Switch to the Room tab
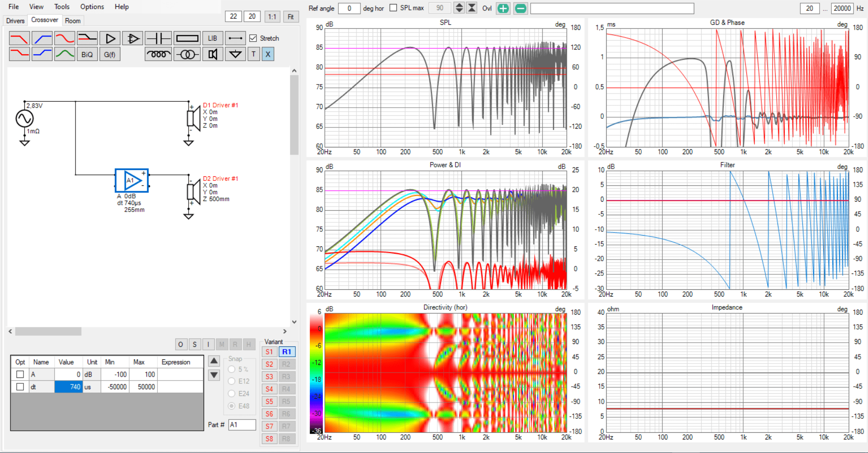 [x=73, y=21]
